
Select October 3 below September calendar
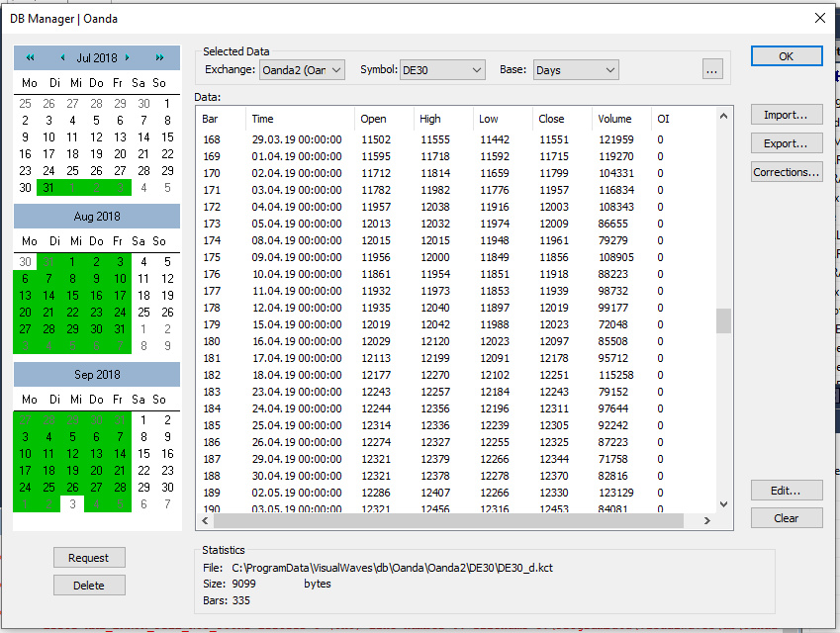(72, 504)
